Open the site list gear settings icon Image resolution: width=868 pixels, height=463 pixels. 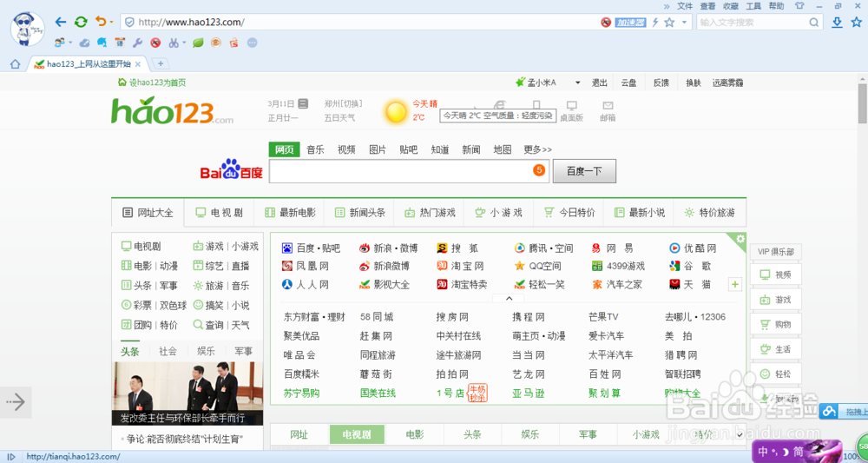pyautogui.click(x=740, y=238)
